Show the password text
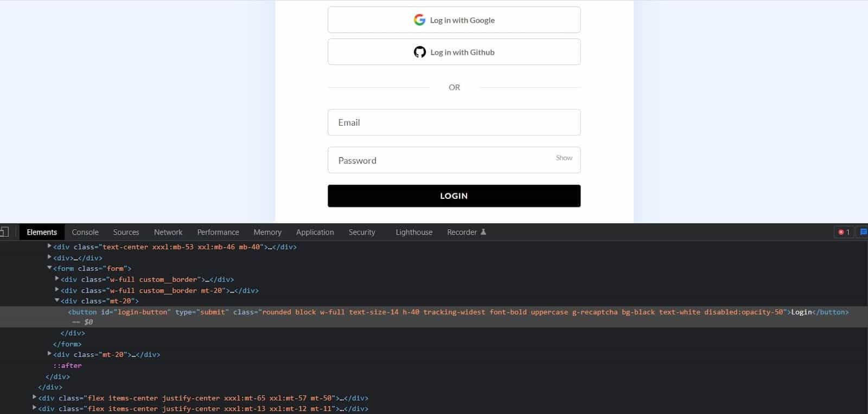The image size is (868, 414). [x=564, y=158]
